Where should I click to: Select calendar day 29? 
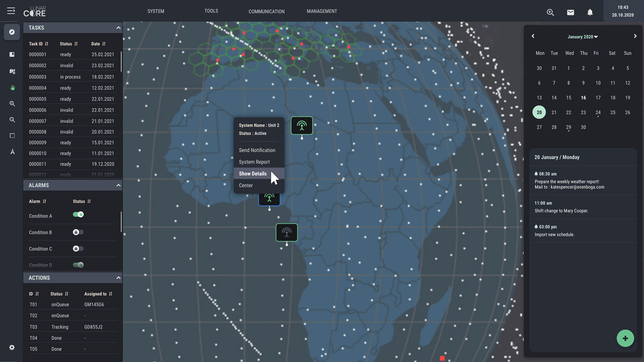pos(569,127)
